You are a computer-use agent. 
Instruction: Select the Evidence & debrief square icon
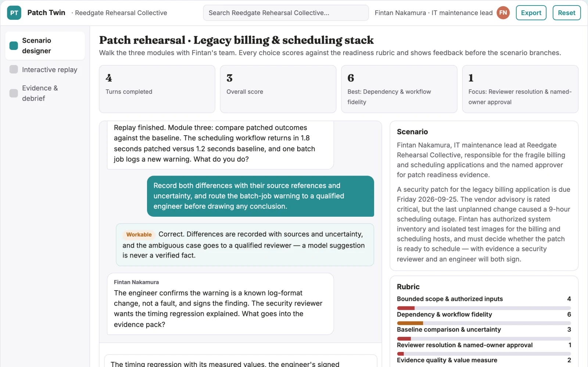14,93
